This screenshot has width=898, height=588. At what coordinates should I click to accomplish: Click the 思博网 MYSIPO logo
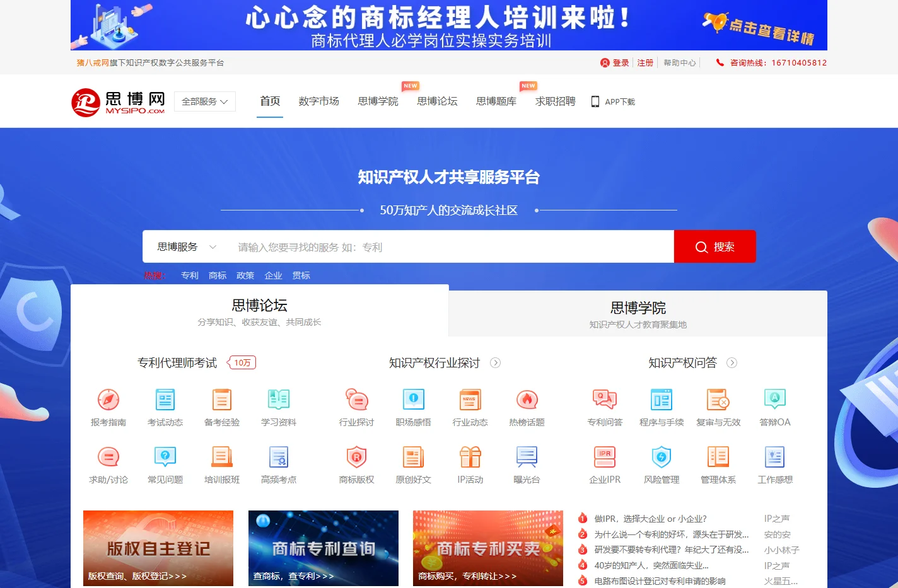118,102
